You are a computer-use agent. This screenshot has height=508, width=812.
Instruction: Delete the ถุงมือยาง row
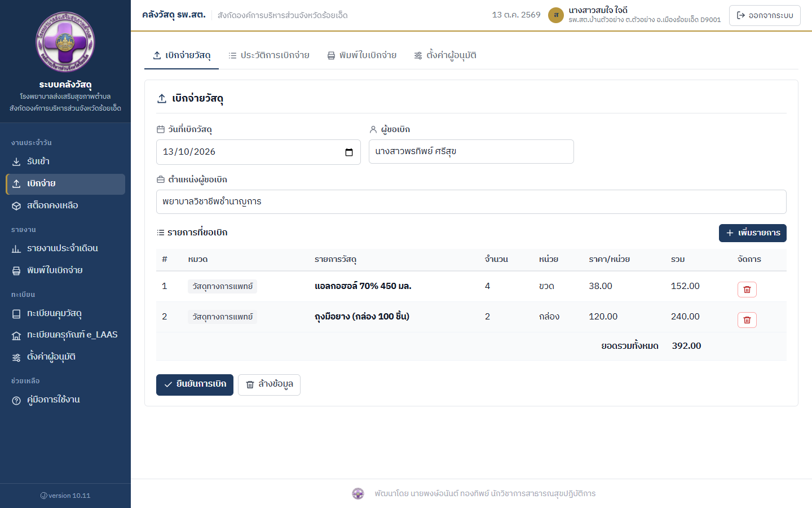(x=747, y=320)
